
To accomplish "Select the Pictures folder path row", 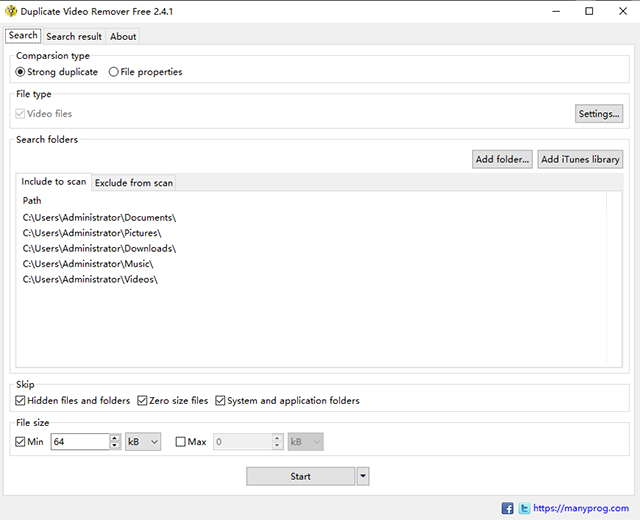I will 311,233.
